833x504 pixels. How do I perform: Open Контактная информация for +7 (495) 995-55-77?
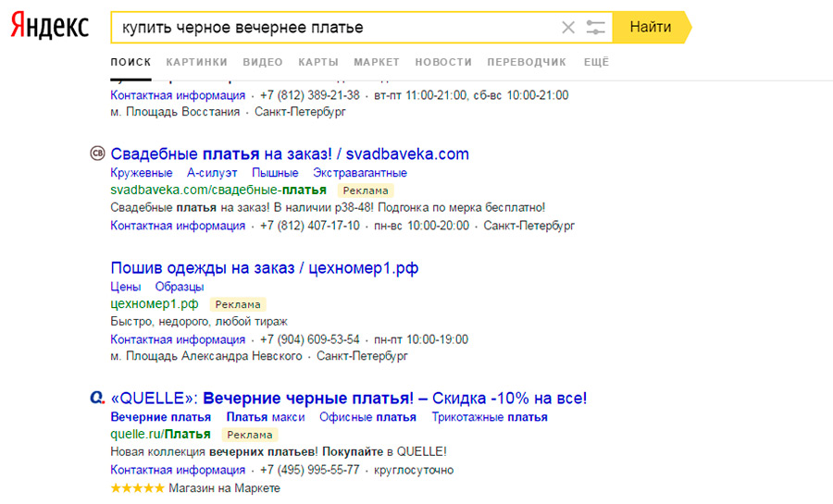click(178, 470)
